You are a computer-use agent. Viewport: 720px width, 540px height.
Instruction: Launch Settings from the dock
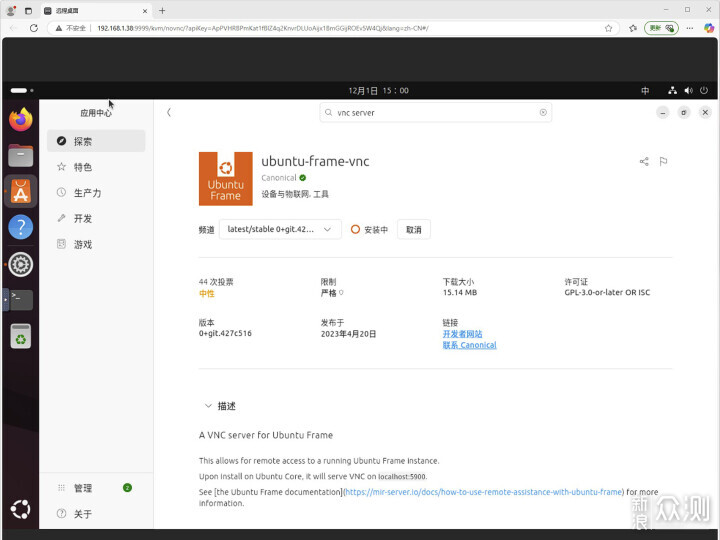(21, 264)
